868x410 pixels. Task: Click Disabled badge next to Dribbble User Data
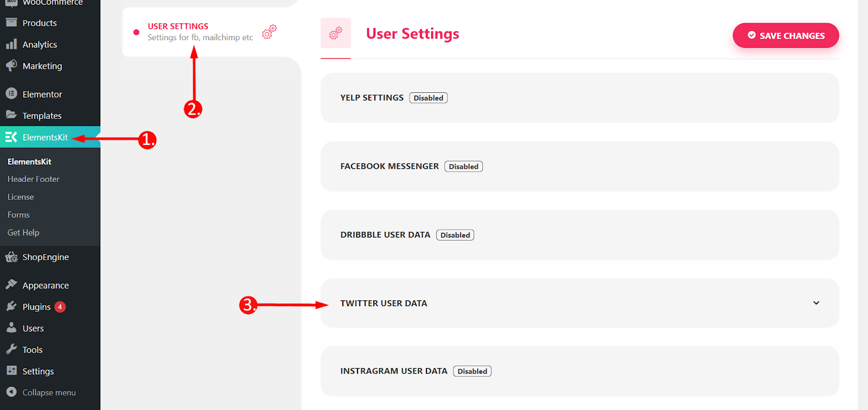point(455,235)
